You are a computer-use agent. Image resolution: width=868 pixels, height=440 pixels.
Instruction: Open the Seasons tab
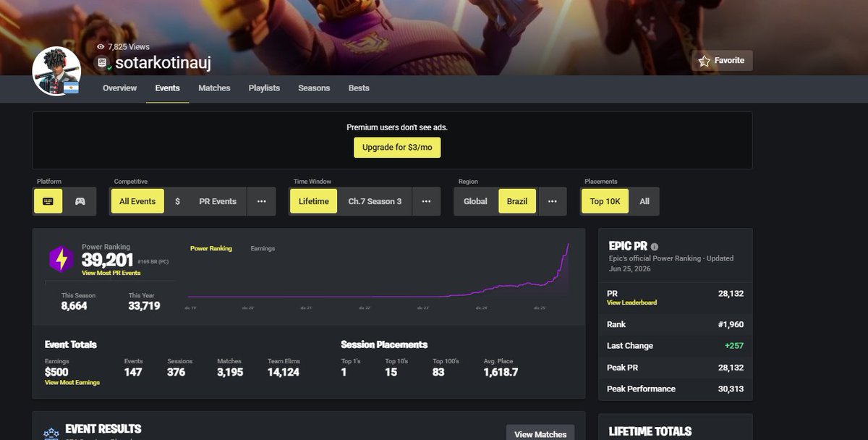[314, 88]
